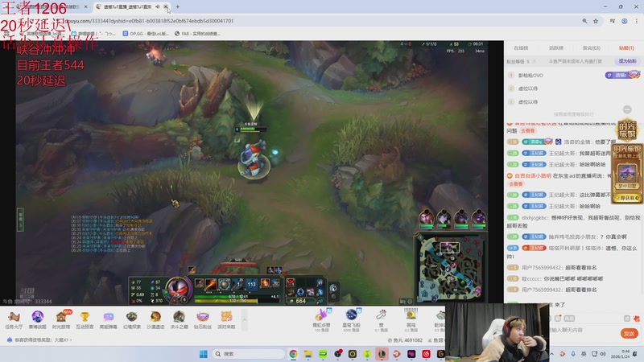Image resolution: width=644 pixels, height=362 pixels.
Task: Open the 派对来啦 icon
Action: (226, 320)
